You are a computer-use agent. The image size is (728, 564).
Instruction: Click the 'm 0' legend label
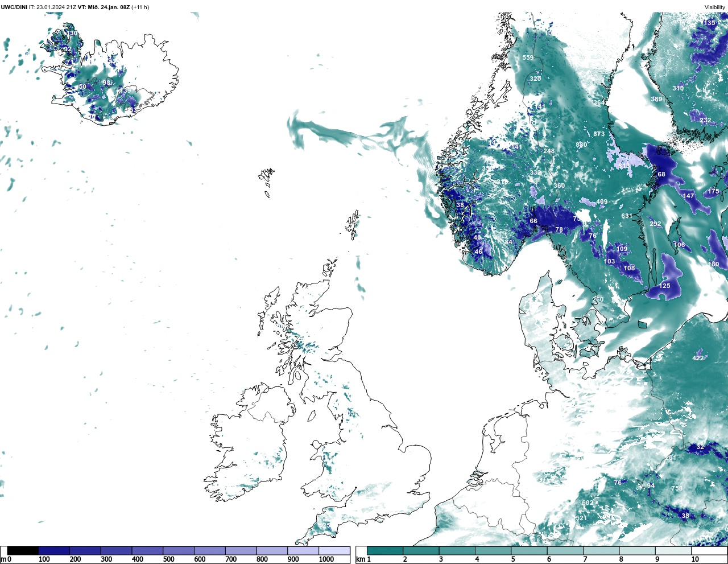(6, 559)
